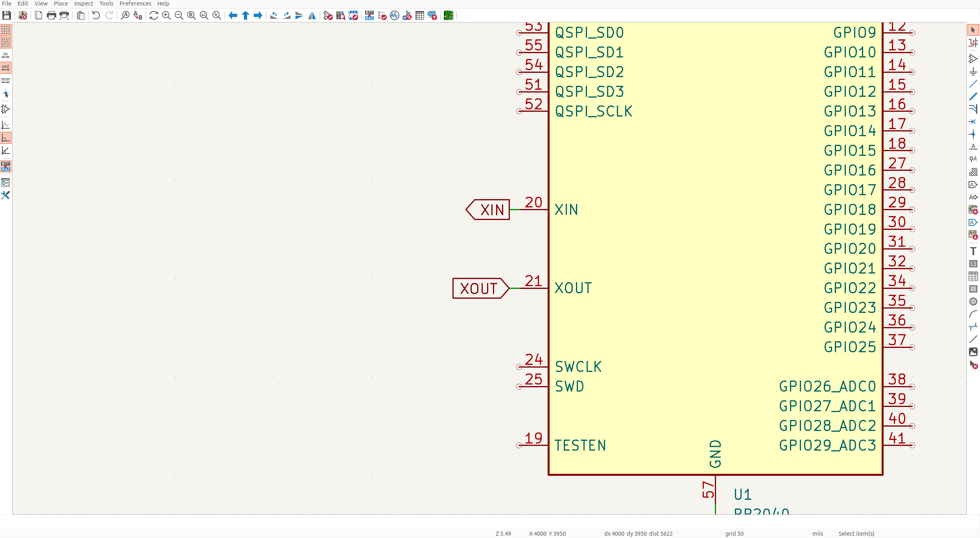This screenshot has height=538, width=980.
Task: Open the Inspect menu
Action: [x=83, y=4]
